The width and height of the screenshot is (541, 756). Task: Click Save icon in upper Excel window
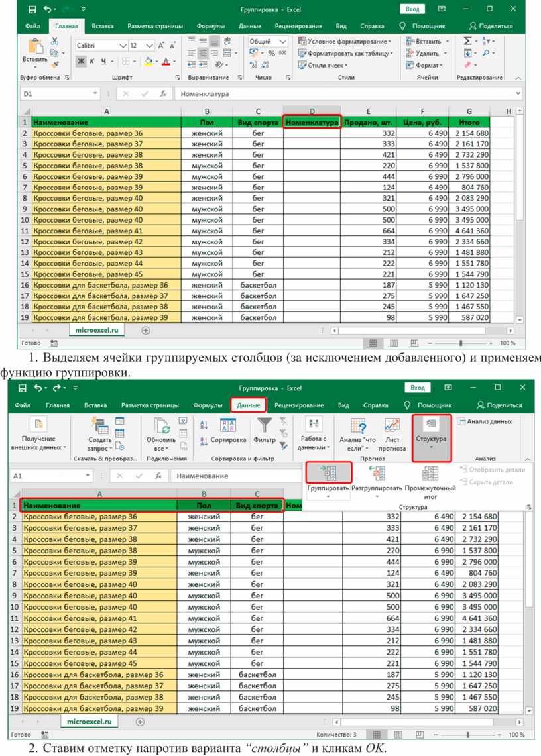[x=32, y=9]
